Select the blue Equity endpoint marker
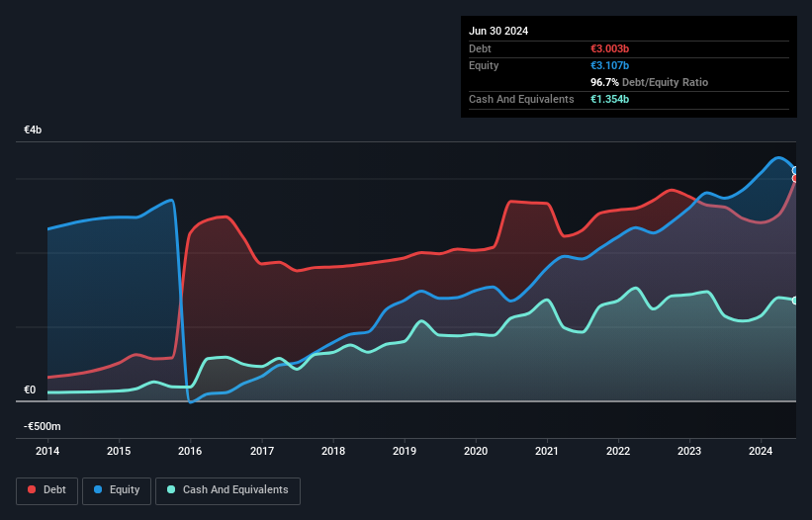The width and height of the screenshot is (812, 520). [795, 171]
